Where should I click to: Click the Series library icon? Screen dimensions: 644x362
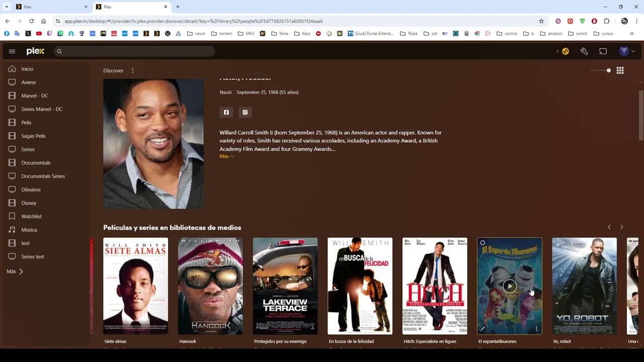[x=12, y=149]
